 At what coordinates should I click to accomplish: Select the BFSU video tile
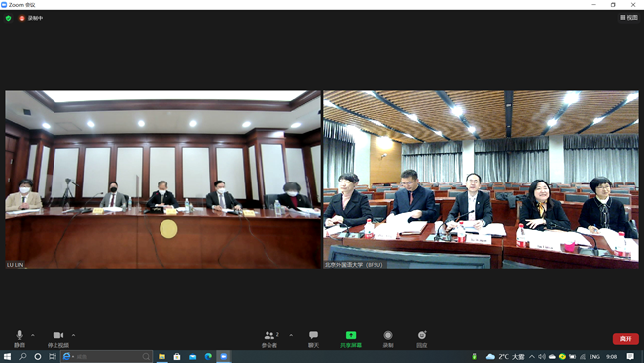tap(481, 180)
